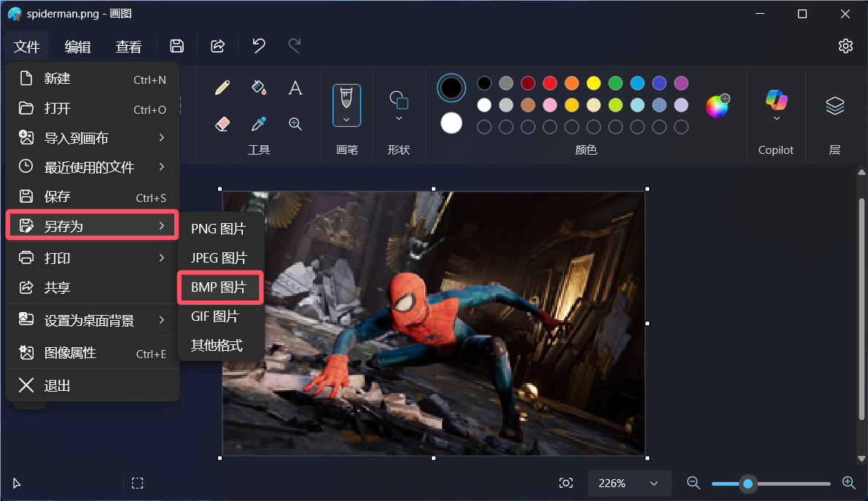
Task: Pick the yellow color swatch
Action: [x=594, y=83]
